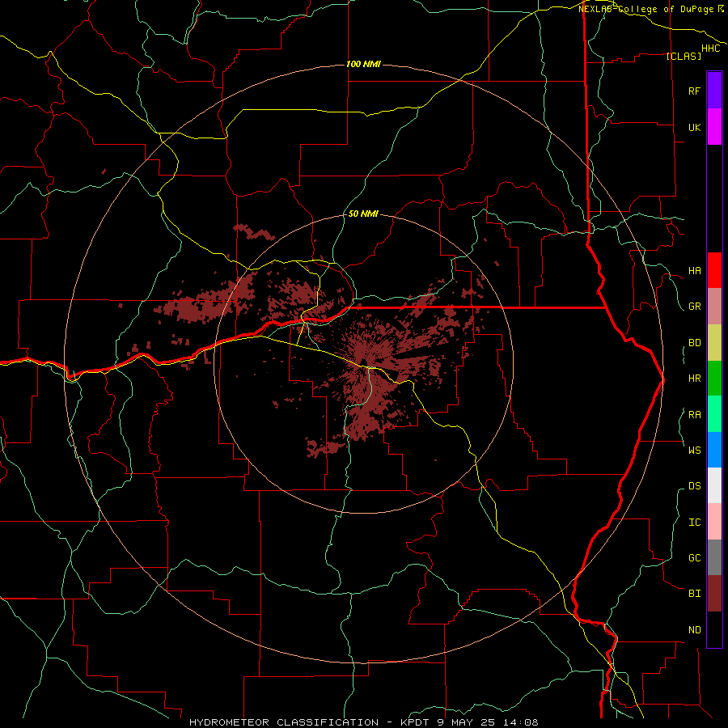
Task: Click the RF purple legend swatch
Action: [x=714, y=91]
